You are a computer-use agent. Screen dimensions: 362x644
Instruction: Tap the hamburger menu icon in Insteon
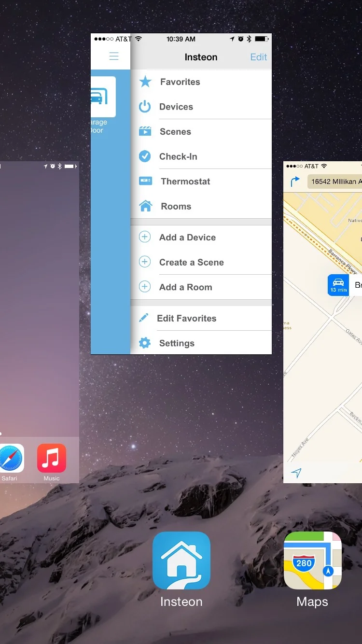pos(114,56)
